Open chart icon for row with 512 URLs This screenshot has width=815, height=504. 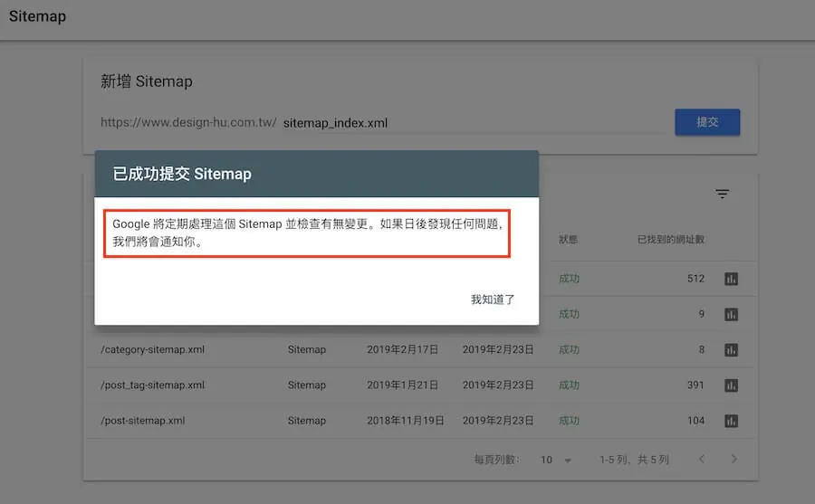[731, 279]
